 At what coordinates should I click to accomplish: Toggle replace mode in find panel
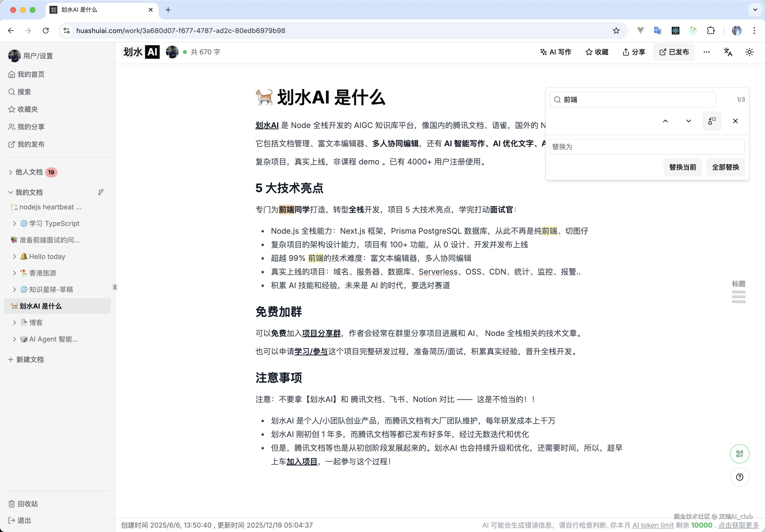pos(712,121)
